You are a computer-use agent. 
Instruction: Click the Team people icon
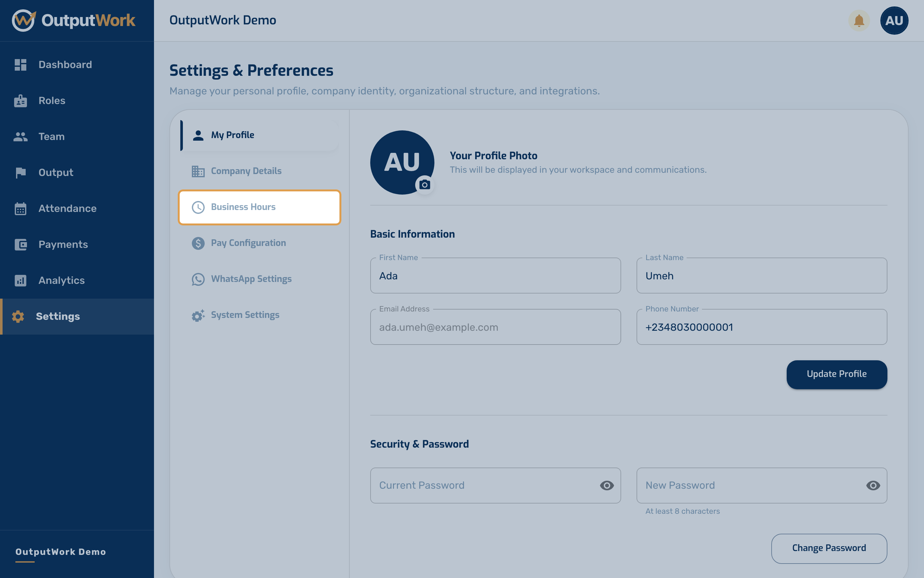click(x=21, y=136)
